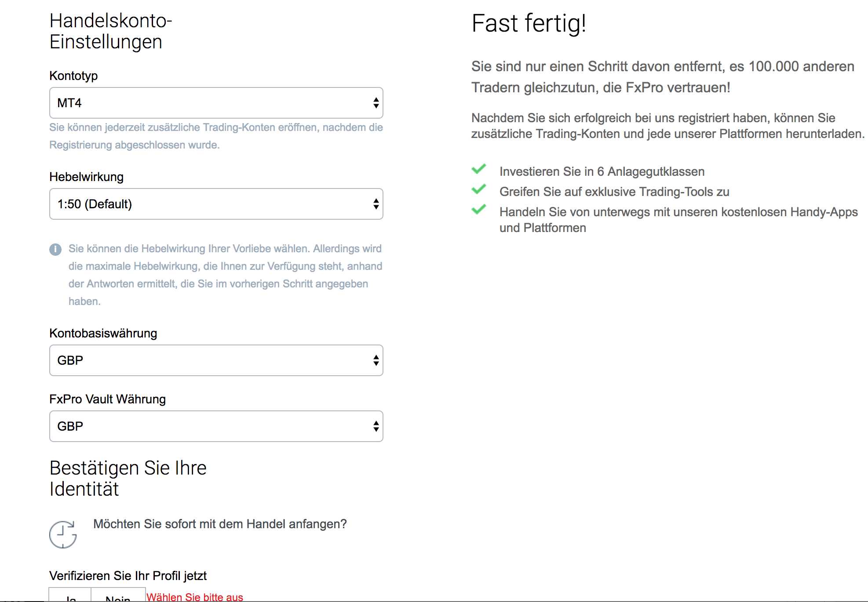The height and width of the screenshot is (602, 868).
Task: Click the Kontobasiswährung field label
Action: click(x=103, y=333)
